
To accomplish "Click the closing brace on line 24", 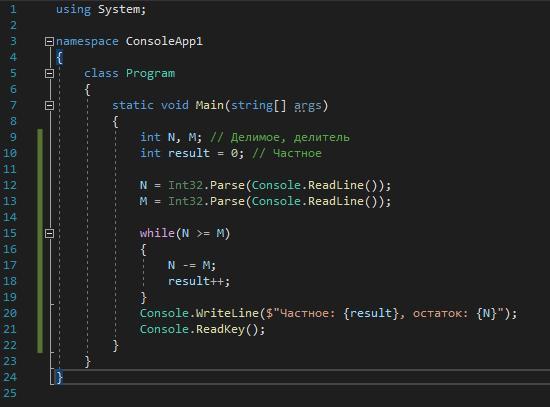I will point(59,377).
